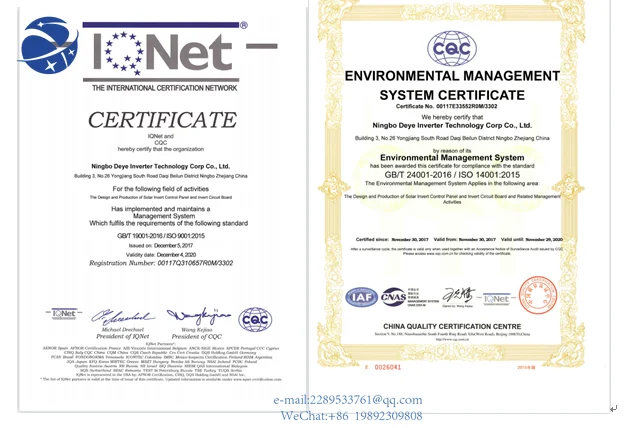Click Wang Kejiao's signature on the left certificate
Image resolution: width=631 pixels, height=428 pixels.
click(x=198, y=316)
